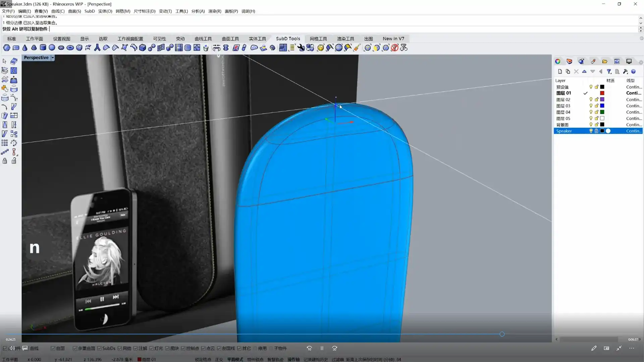Click the layer tools hammer icon
Screen dimensions: 644x362
(625, 71)
